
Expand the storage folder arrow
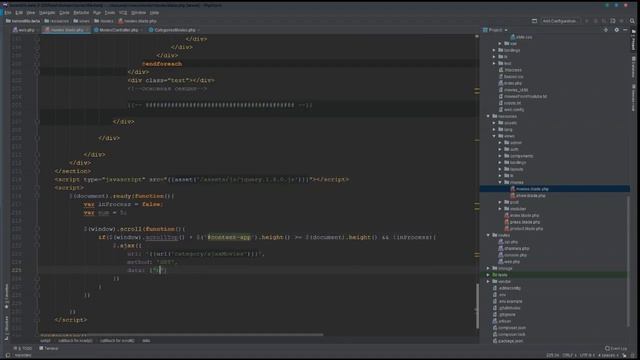(488, 268)
